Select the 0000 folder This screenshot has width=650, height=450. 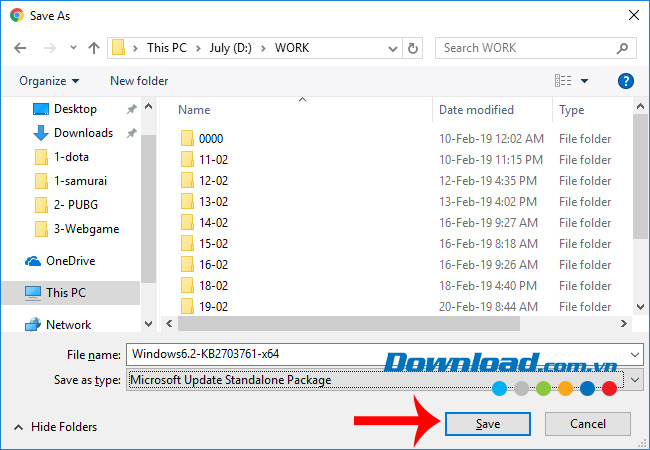[211, 138]
